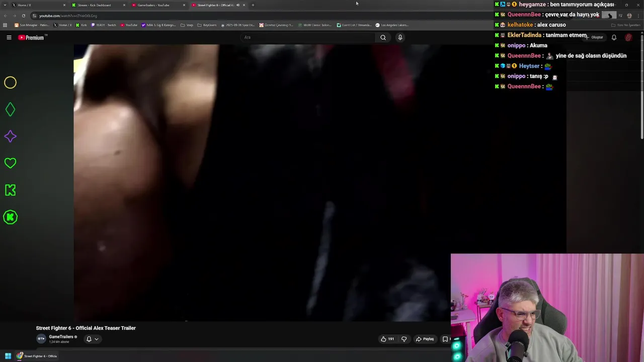The image size is (644, 362).
Task: View site information icon in address bar
Action: click(x=34, y=16)
